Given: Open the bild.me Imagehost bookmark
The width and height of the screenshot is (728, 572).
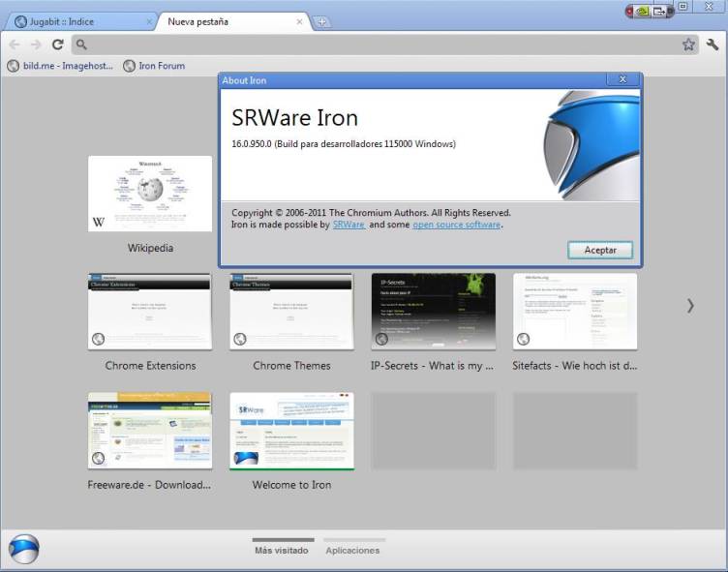Looking at the screenshot, I should (x=60, y=66).
